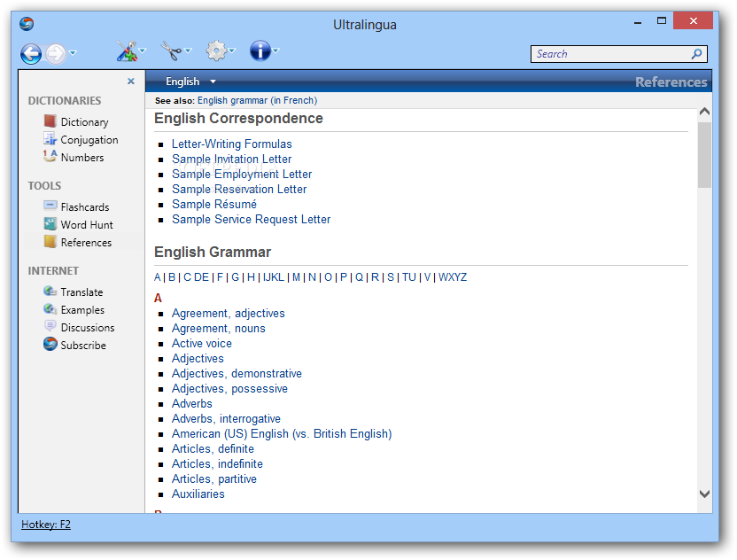Select Translate under Internet
The height and width of the screenshot is (560, 737).
click(81, 292)
